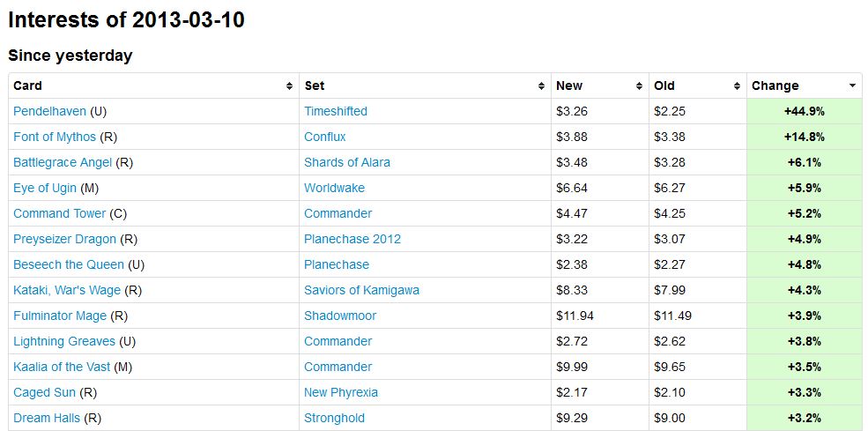Open the Shadowmoor set link
Viewport: 868px width, 431px height.
[x=340, y=316]
